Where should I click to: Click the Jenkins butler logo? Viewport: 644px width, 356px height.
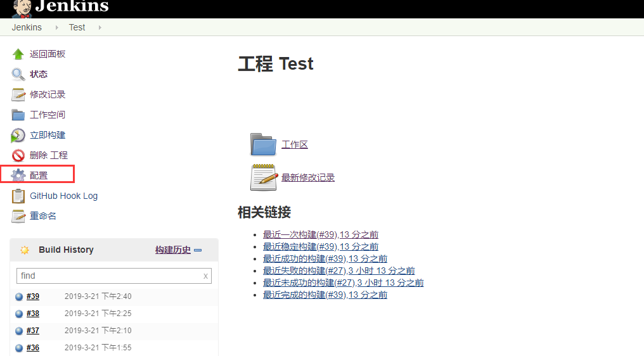22,9
